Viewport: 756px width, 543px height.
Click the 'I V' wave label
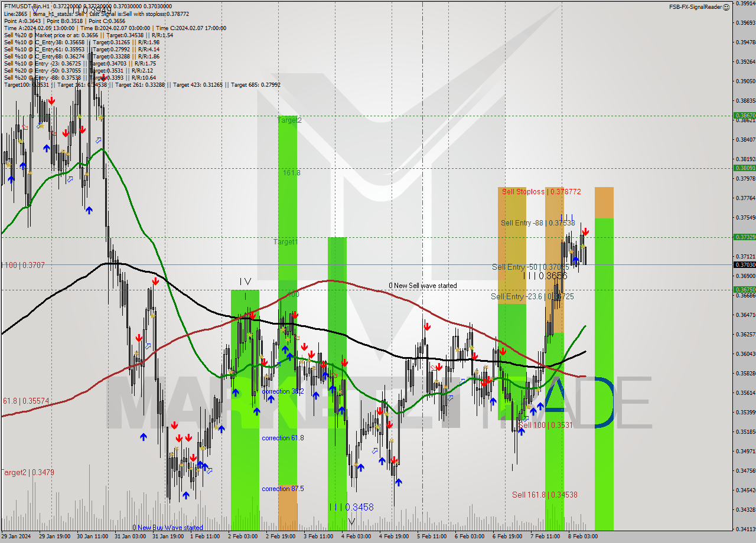[x=245, y=282]
